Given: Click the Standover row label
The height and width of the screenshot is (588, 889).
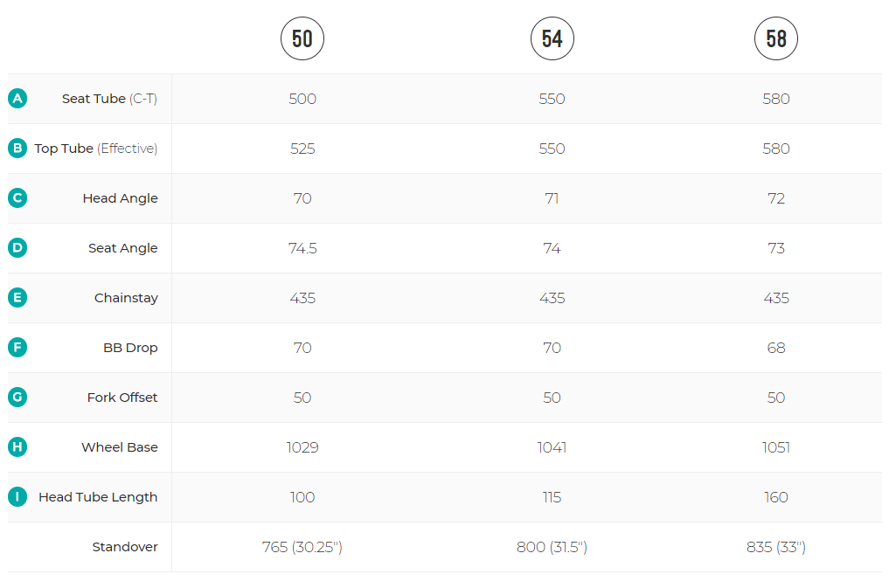Looking at the screenshot, I should (125, 547).
